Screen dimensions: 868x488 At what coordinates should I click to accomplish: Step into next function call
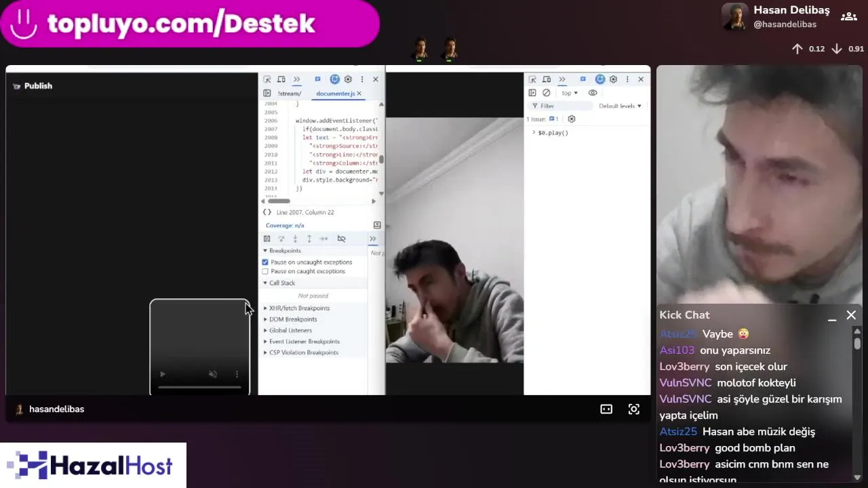pos(295,239)
